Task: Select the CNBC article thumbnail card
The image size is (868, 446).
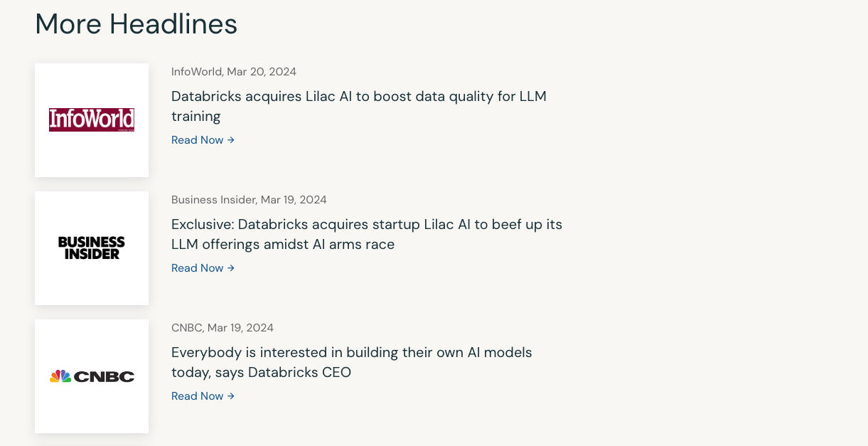Action: (x=91, y=376)
